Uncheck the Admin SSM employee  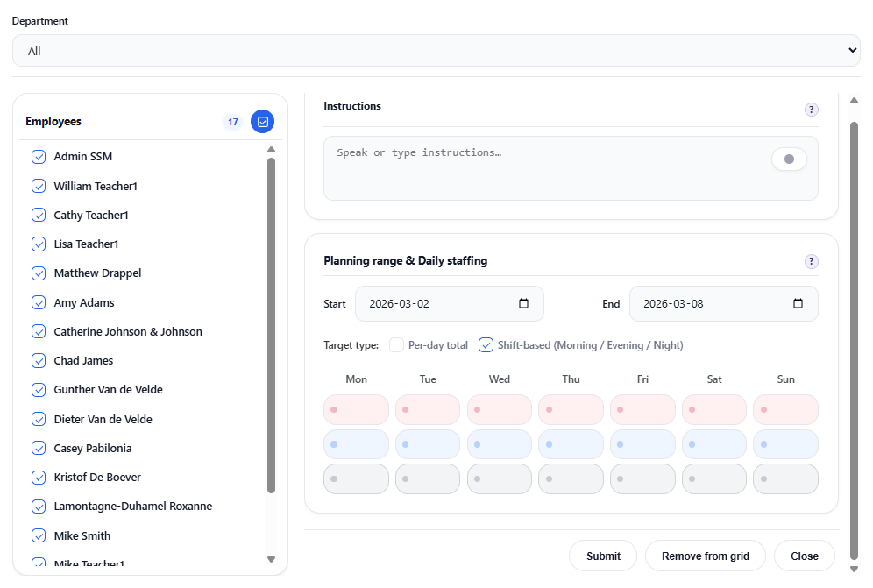click(x=39, y=155)
